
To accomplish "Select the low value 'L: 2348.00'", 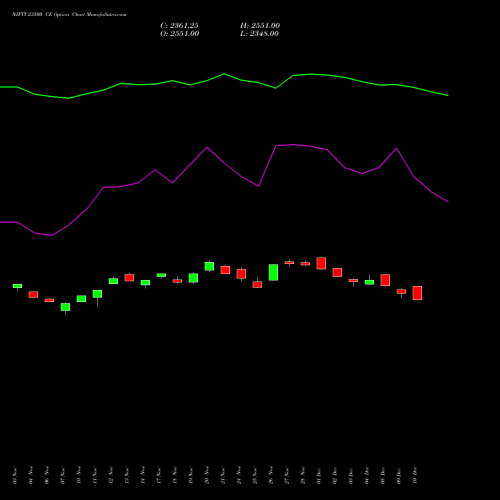I will point(259,34).
